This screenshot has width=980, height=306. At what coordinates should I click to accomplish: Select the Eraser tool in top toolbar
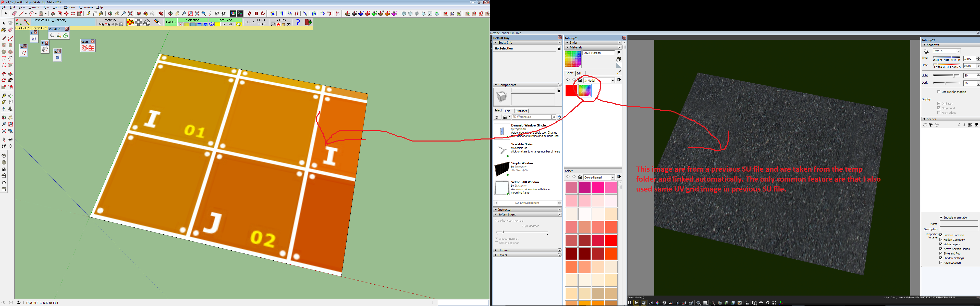tap(15, 14)
